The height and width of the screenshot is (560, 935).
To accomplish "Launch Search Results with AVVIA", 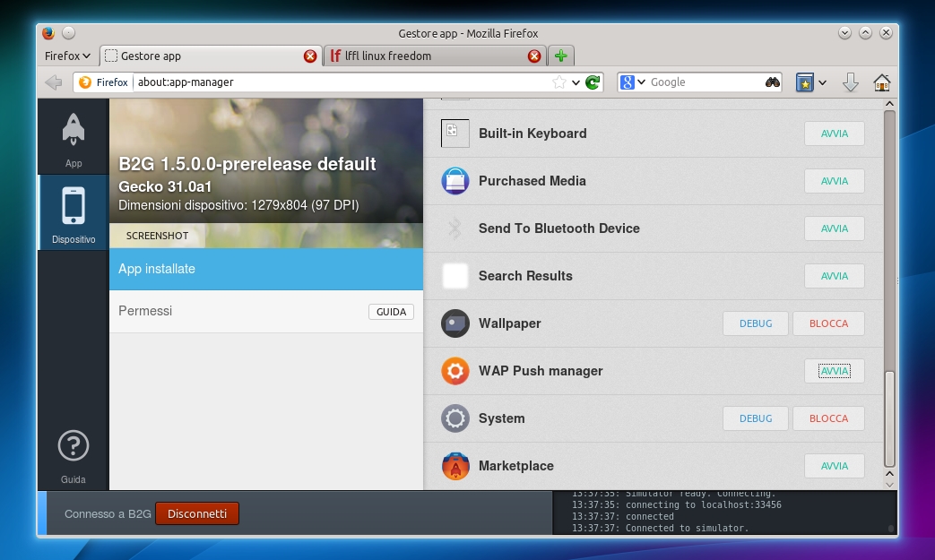I will (x=835, y=276).
